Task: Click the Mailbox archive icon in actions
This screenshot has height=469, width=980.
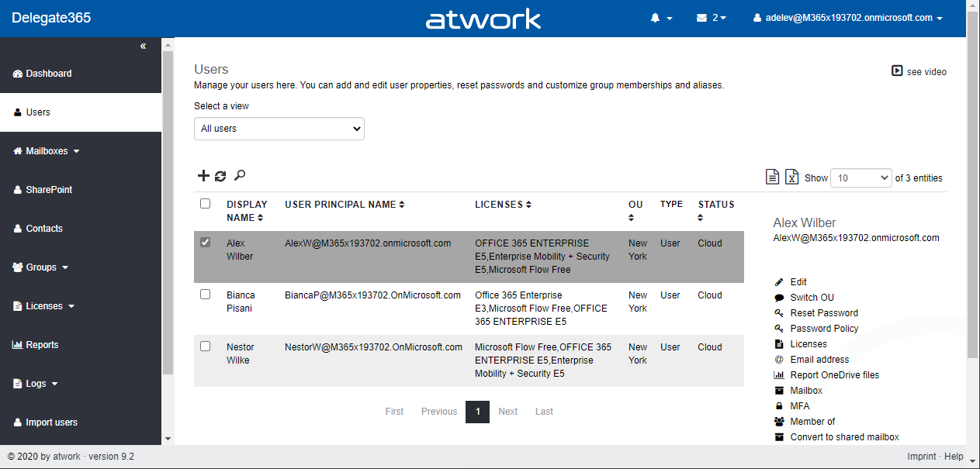Action: pyautogui.click(x=779, y=391)
